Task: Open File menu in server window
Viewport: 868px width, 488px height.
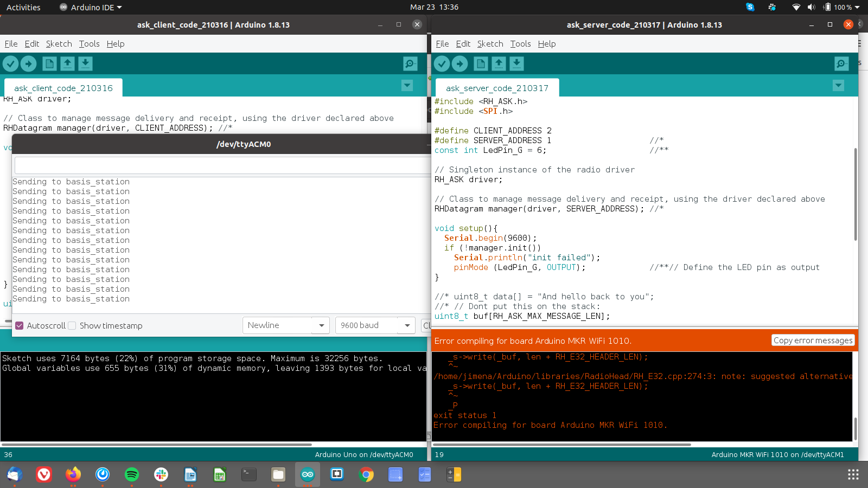Action: pos(442,44)
